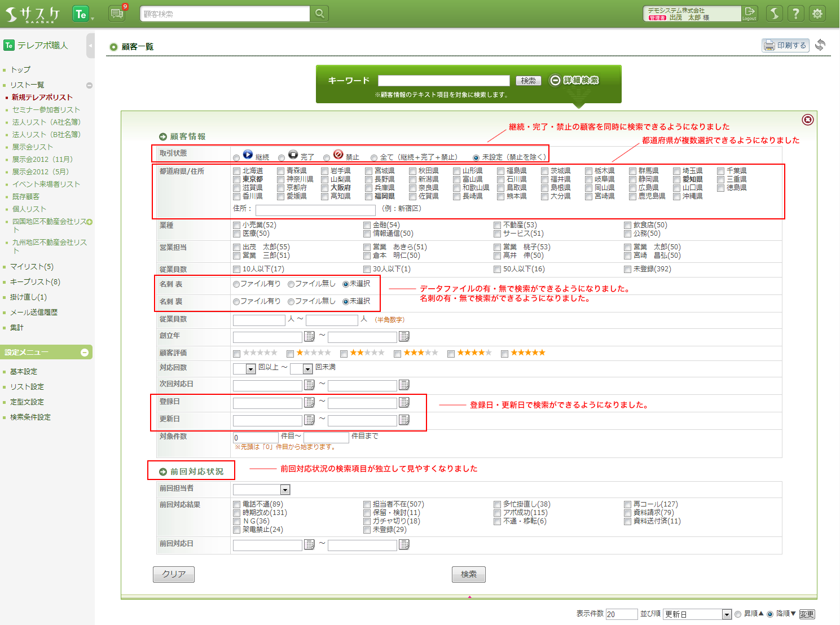Viewport: 840px width, 625px height.
Task: Open セミナー参加者リスト in sidebar
Action: 46,110
